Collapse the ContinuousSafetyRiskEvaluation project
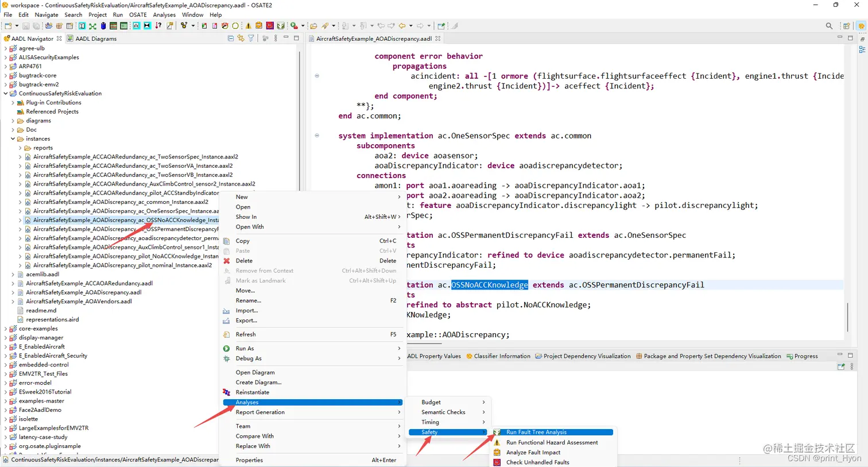Screen dimensions: 868x467 [x=6, y=93]
